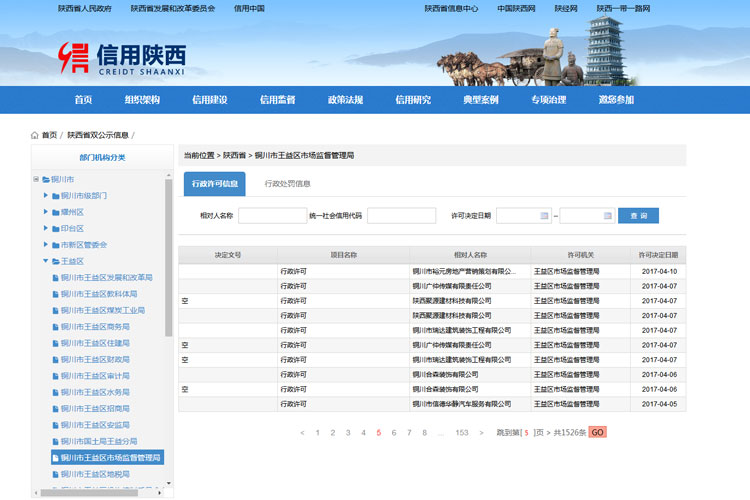Viewport: 750px width, 500px height.
Task: Switch to the 行政处罚信息 tab
Action: [287, 184]
